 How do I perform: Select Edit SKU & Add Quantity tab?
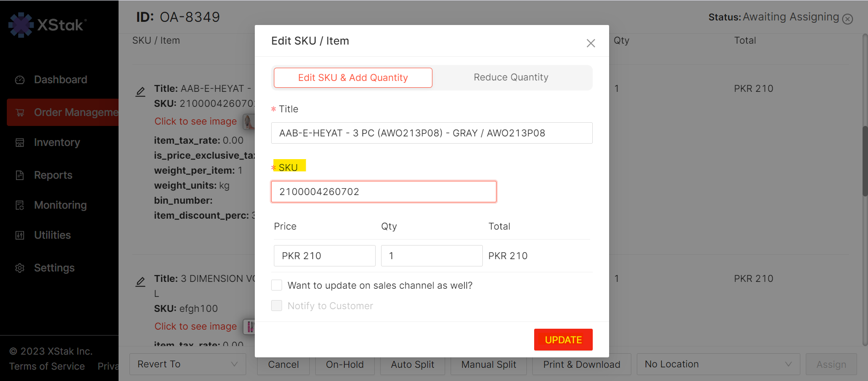point(353,78)
